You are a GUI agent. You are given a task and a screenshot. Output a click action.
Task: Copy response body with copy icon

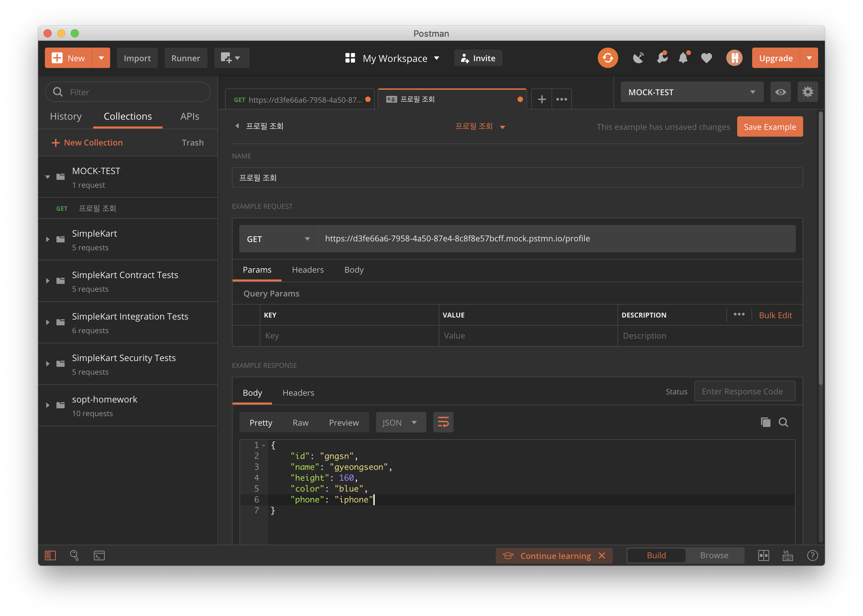tap(765, 422)
